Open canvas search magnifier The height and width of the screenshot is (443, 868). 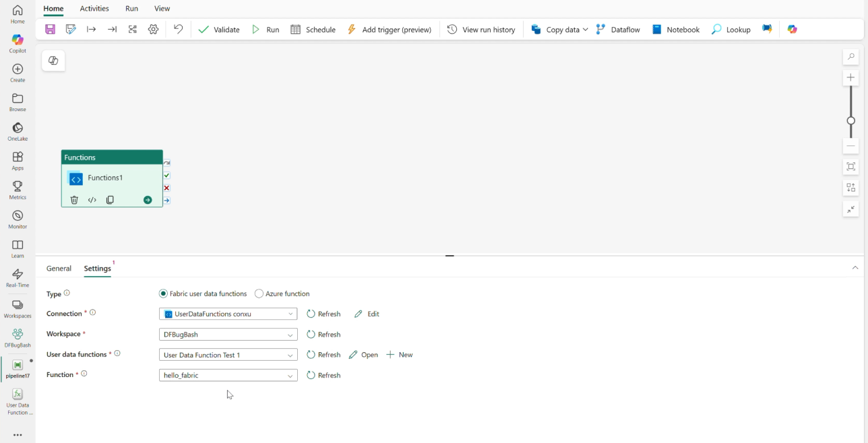coord(851,57)
